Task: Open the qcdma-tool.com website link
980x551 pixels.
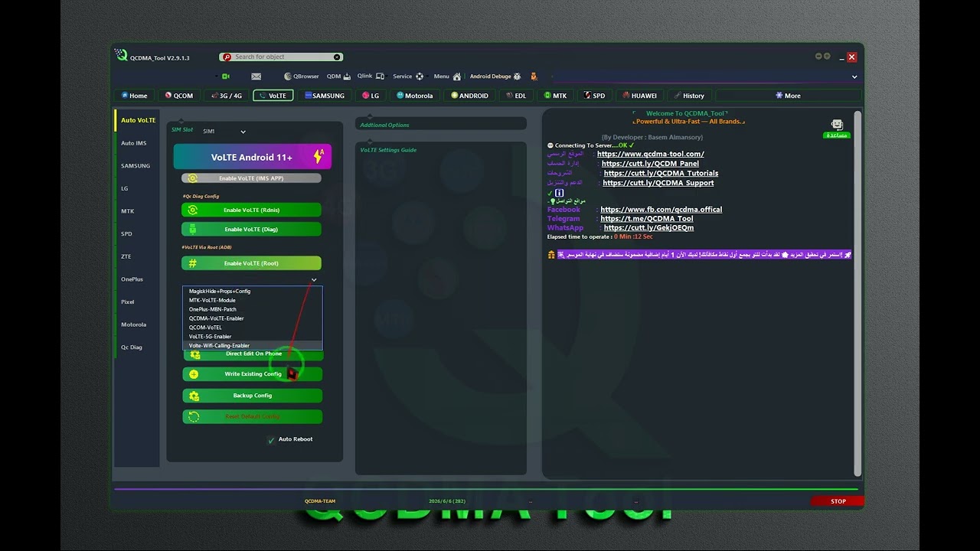Action: pos(651,154)
